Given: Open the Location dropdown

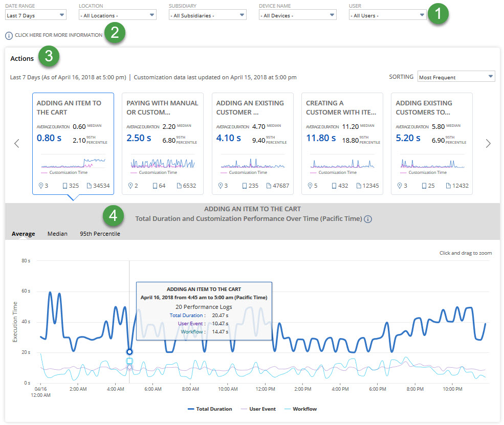Looking at the screenshot, I should click(117, 15).
